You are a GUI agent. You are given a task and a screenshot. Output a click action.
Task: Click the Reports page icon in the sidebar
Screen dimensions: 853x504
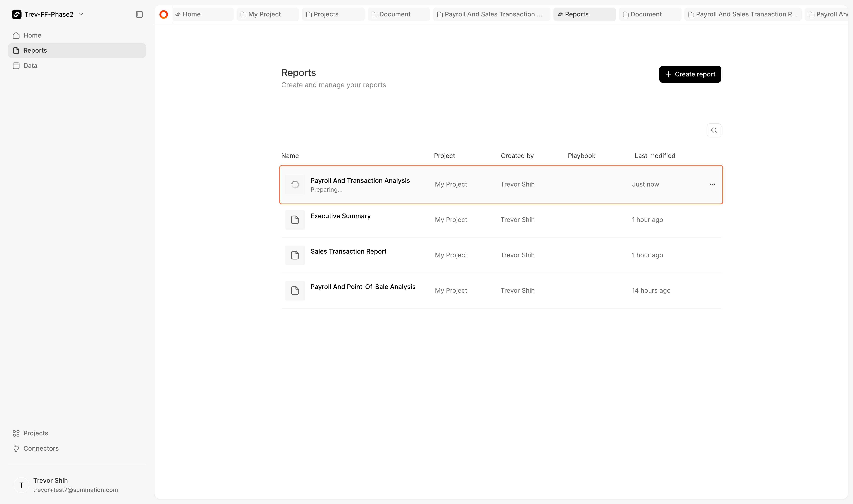(16, 50)
